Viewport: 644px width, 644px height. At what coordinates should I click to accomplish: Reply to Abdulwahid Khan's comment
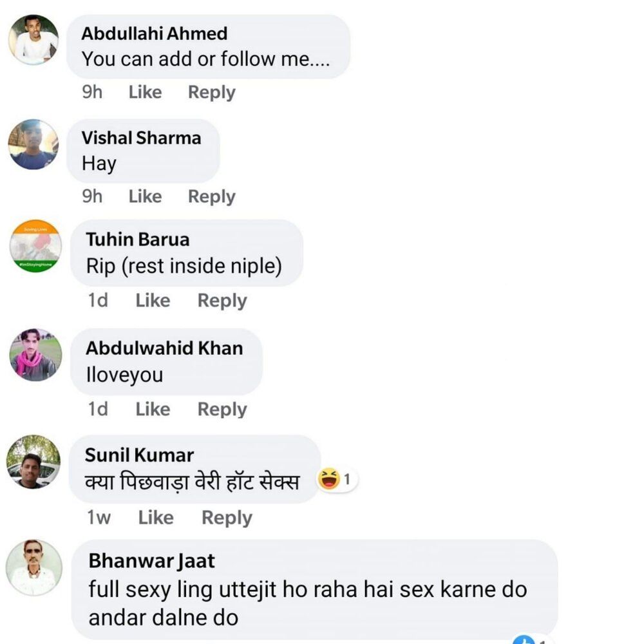click(x=222, y=410)
